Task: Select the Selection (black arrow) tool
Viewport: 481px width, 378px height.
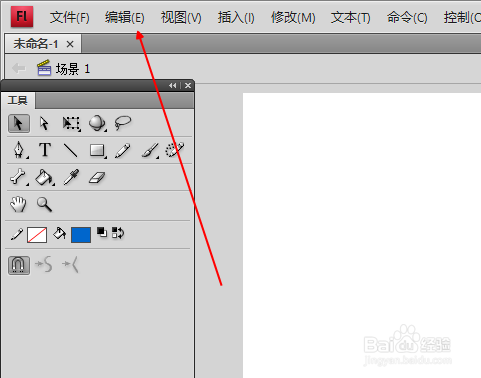Action: click(19, 124)
